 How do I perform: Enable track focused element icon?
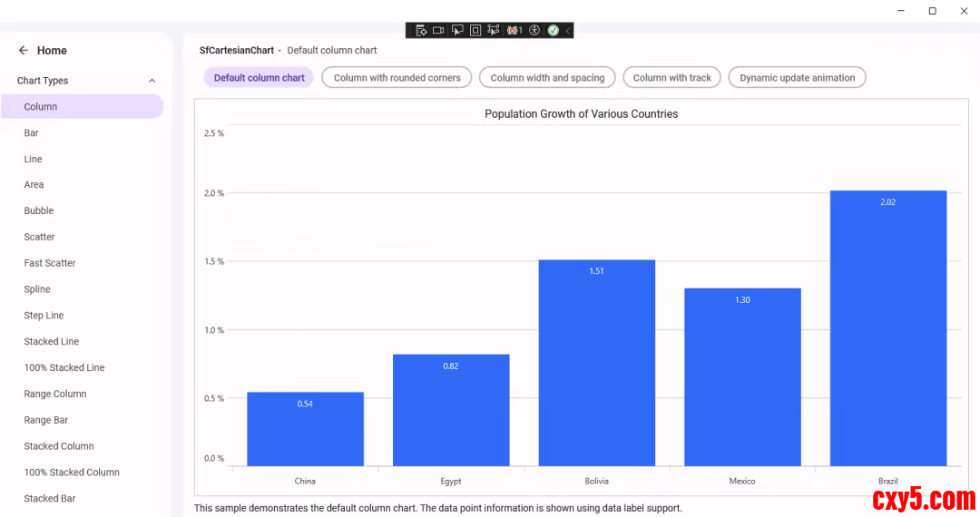click(494, 30)
